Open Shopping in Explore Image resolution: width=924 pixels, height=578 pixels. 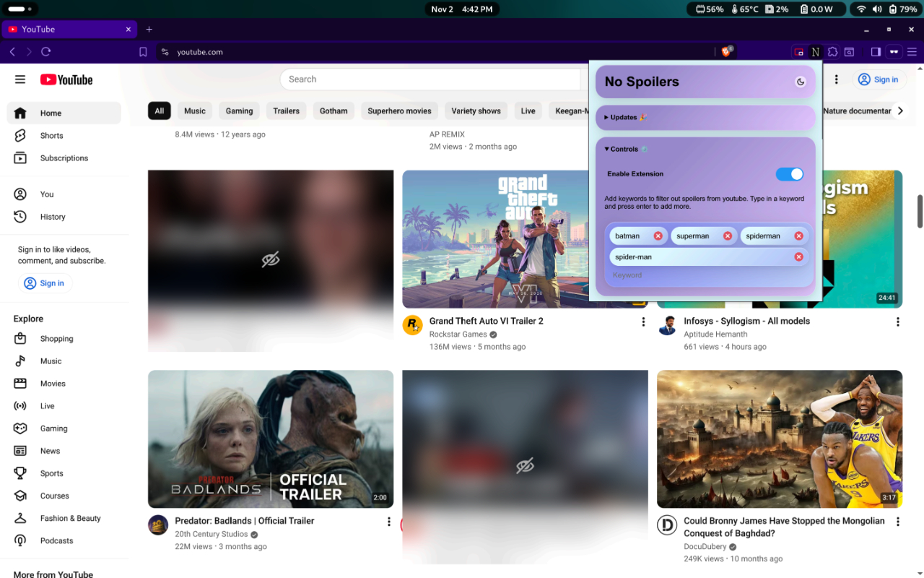64,339
